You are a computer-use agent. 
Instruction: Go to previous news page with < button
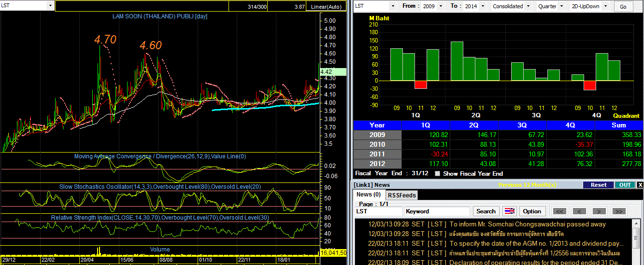click(x=579, y=211)
